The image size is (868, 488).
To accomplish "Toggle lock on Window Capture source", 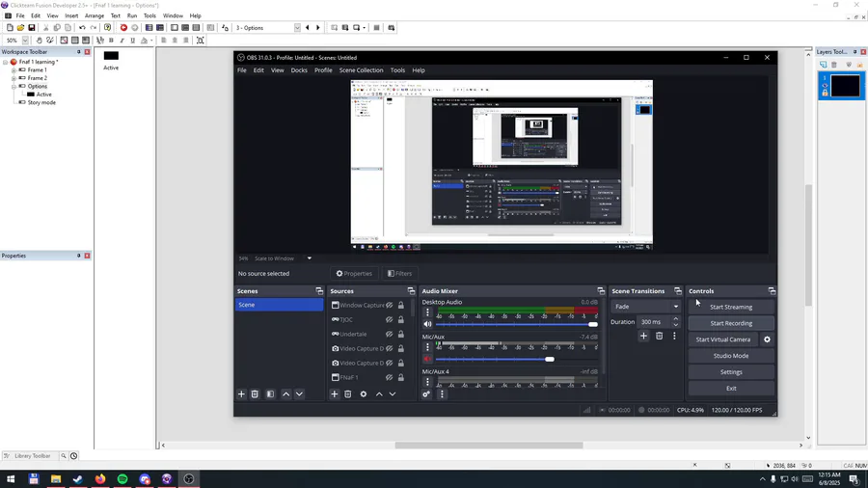I will (401, 305).
